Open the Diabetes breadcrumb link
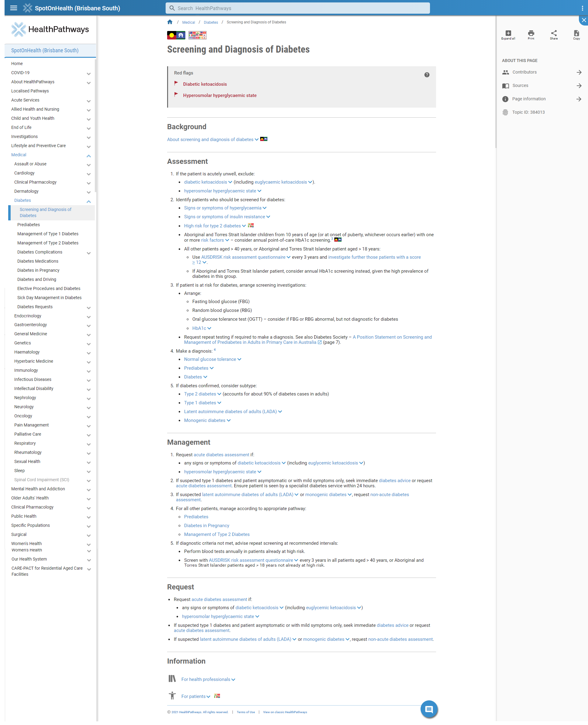The width and height of the screenshot is (588, 725). pos(211,22)
